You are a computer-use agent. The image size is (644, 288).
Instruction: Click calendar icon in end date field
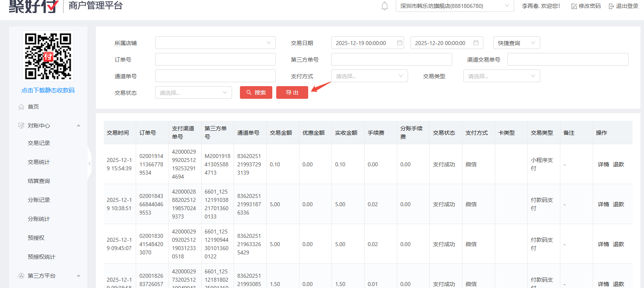tap(476, 43)
